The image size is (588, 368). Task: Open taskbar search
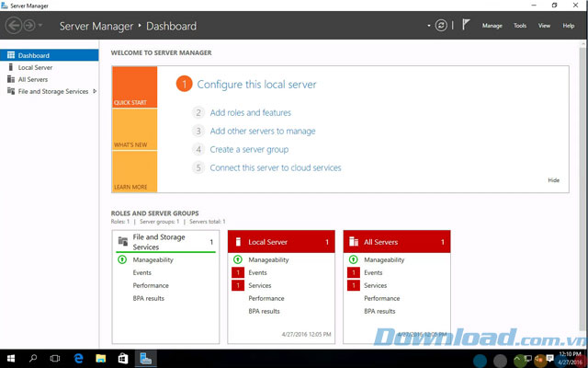click(x=34, y=359)
